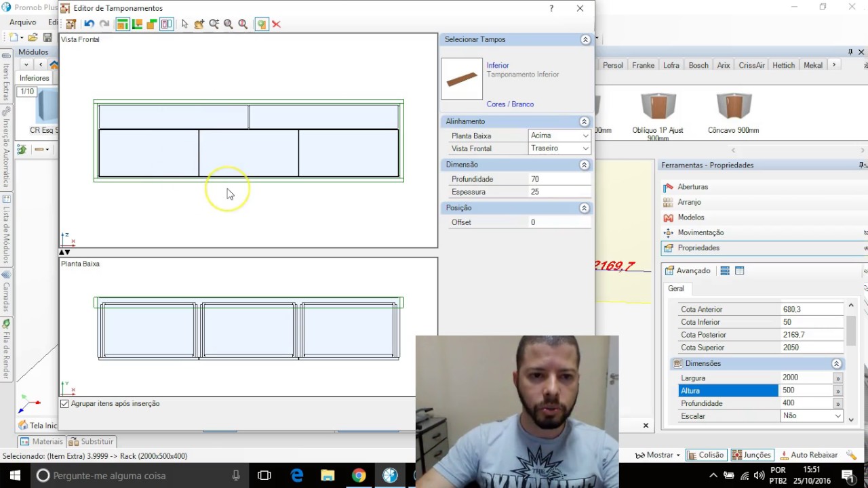Click the zoom extents magnifier icon
This screenshot has height=488, width=868.
click(214, 24)
